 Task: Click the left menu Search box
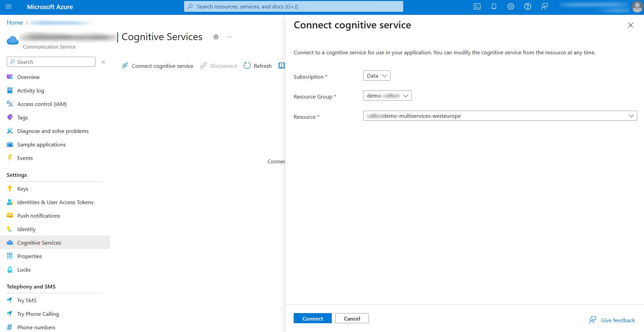(51, 62)
